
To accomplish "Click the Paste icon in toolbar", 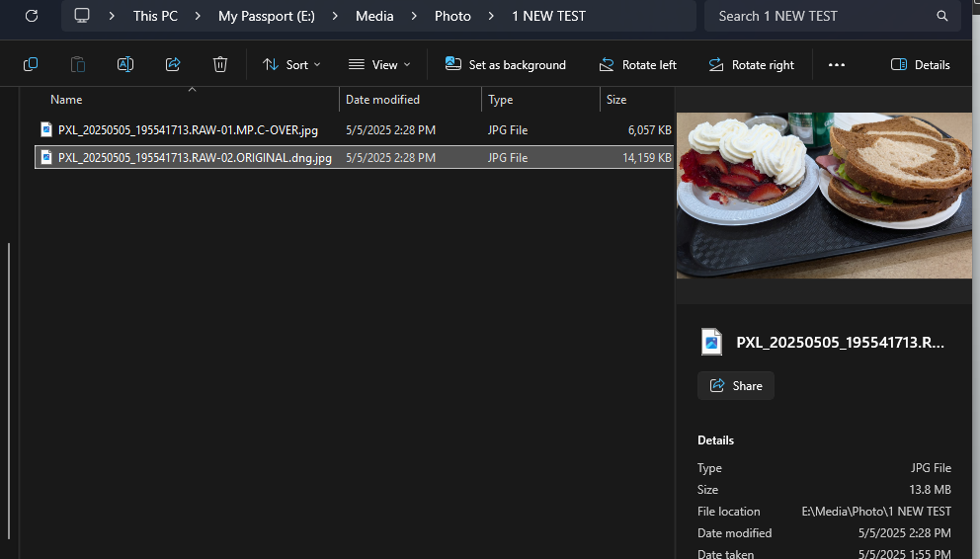I will 77,64.
